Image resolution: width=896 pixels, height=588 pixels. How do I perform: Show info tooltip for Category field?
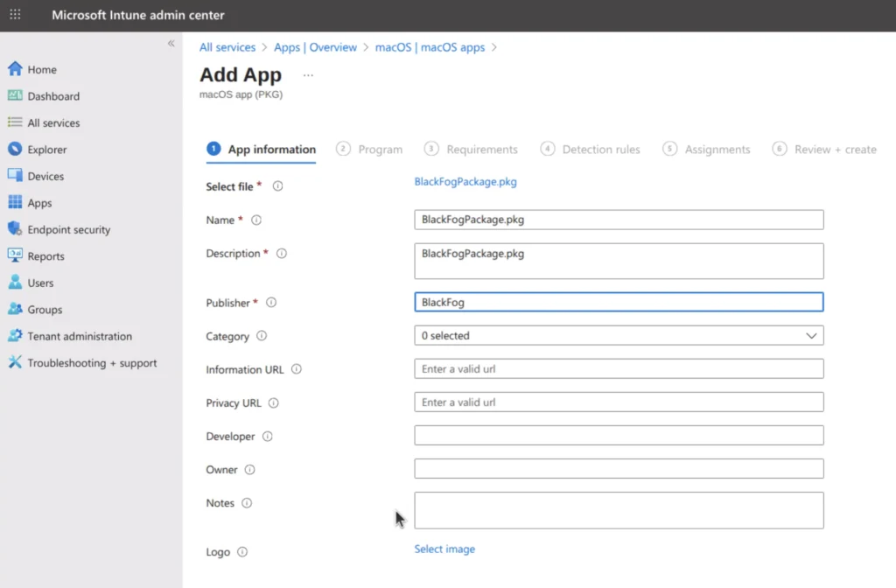pos(262,336)
